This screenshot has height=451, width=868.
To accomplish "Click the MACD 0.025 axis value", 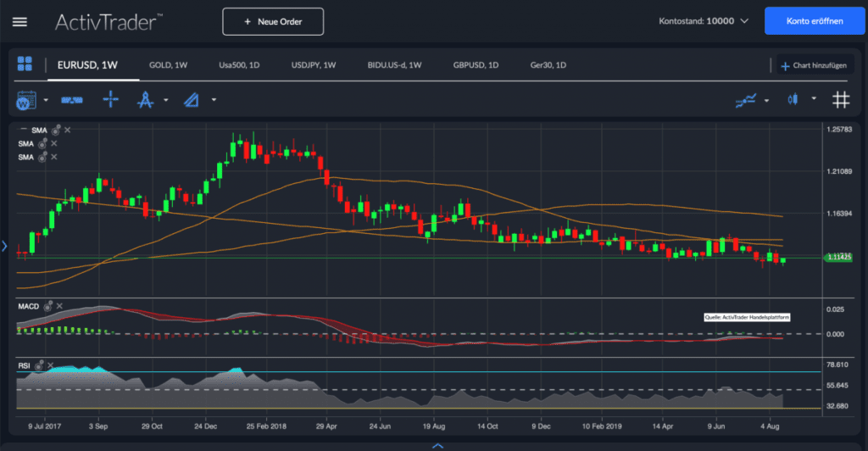I will pos(835,309).
